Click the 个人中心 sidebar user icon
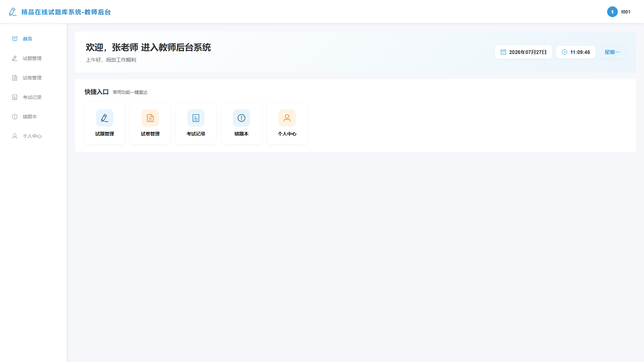This screenshot has height=362, width=644. 15,136
